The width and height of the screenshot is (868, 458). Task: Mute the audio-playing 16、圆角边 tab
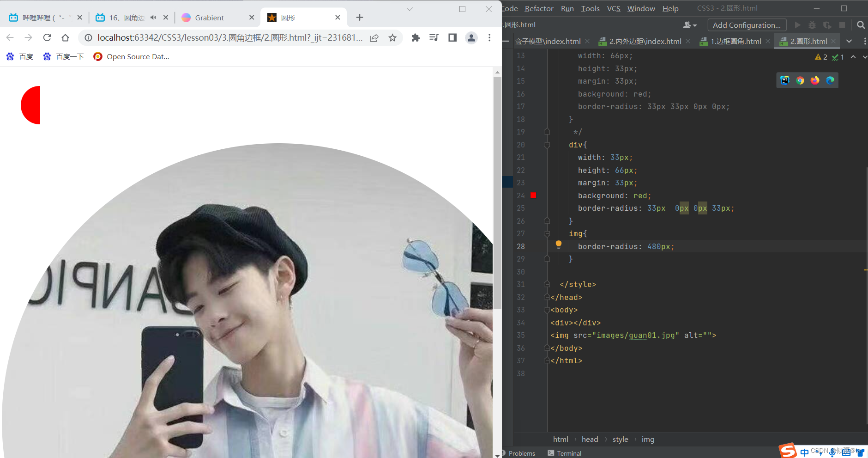153,18
